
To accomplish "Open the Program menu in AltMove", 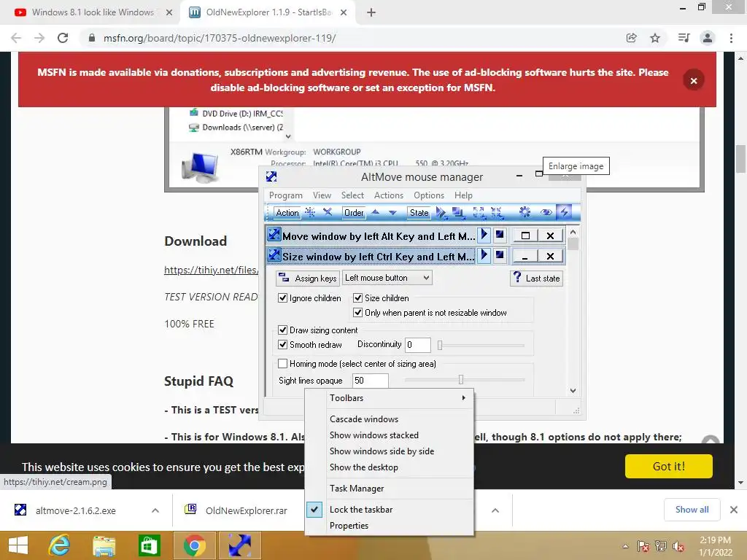I will point(286,195).
